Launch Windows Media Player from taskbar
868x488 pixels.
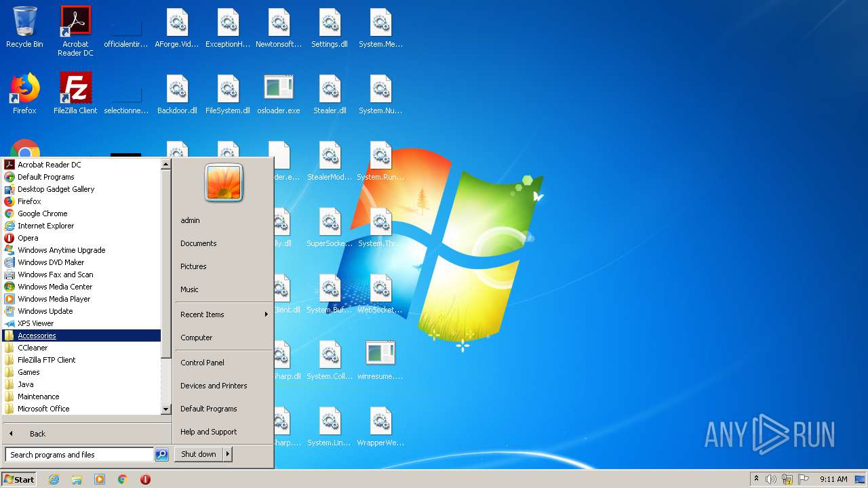(x=100, y=479)
